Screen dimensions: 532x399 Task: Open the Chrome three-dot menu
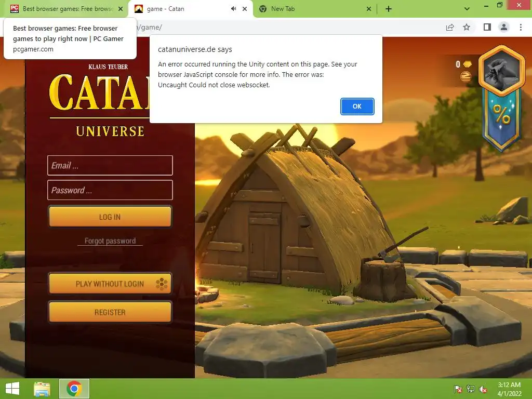pos(521,27)
